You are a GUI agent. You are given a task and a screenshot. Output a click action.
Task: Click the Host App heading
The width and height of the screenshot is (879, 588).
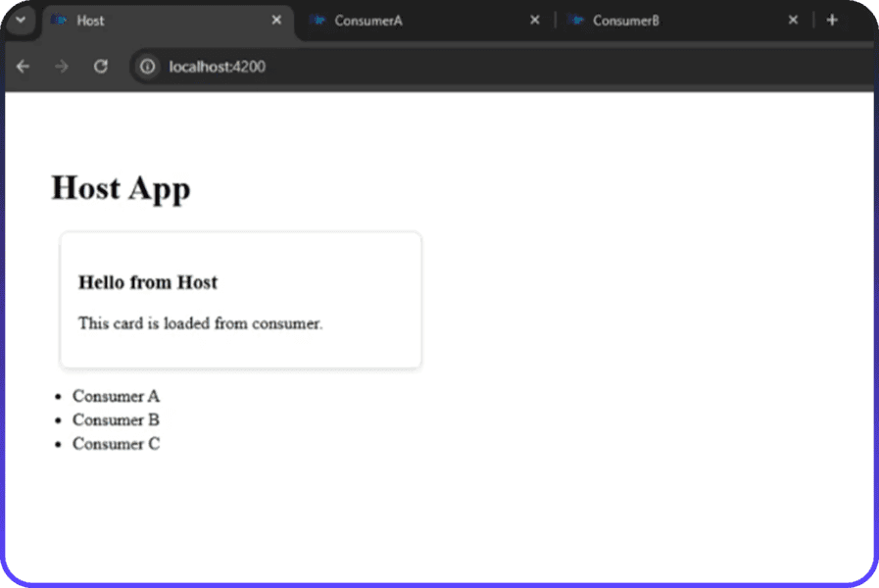[121, 188]
